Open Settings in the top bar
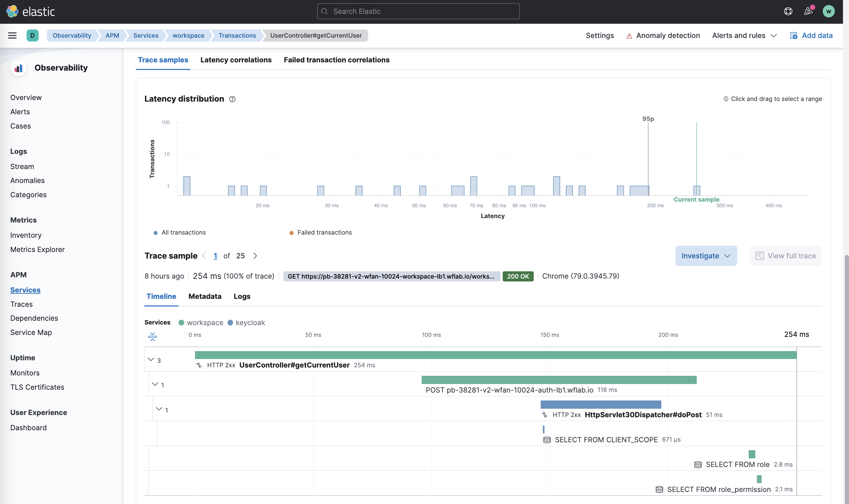Screen dimensions: 849x504 (600, 36)
